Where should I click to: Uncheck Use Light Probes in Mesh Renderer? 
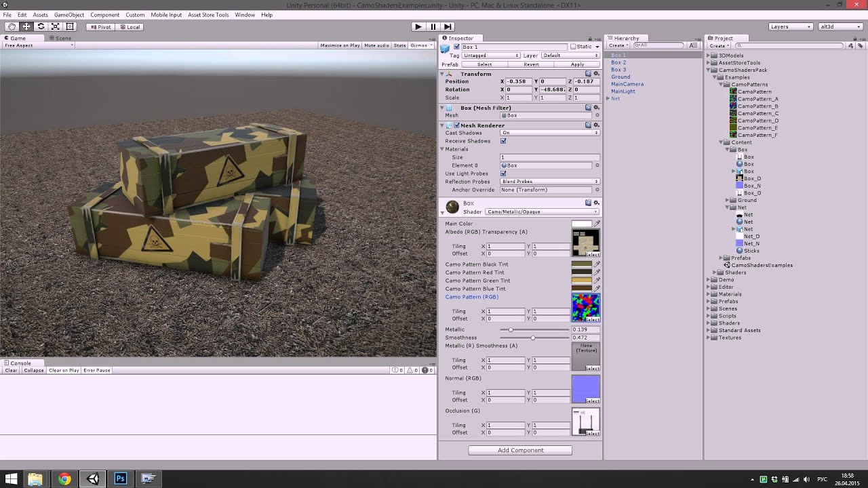pyautogui.click(x=503, y=174)
